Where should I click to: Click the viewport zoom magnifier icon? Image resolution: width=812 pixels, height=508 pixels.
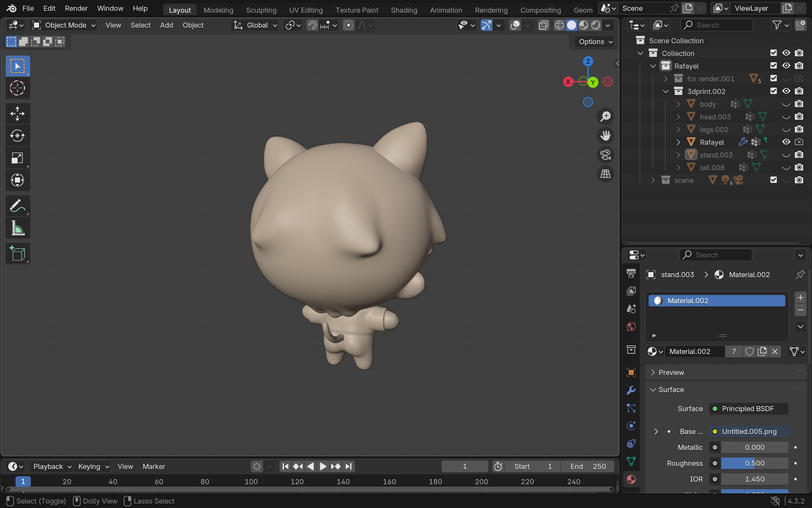(605, 116)
